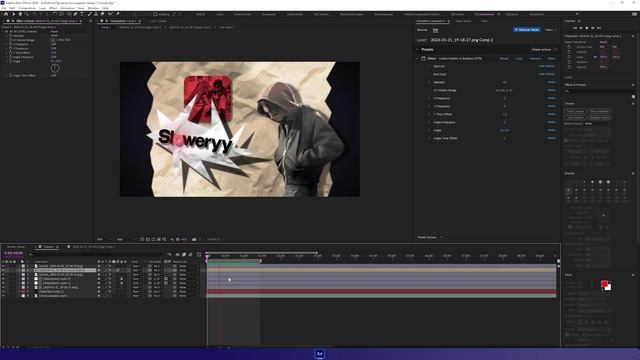This screenshot has height=360, width=640.
Task: Toggle hide shy layers in the timeline
Action: (178, 254)
